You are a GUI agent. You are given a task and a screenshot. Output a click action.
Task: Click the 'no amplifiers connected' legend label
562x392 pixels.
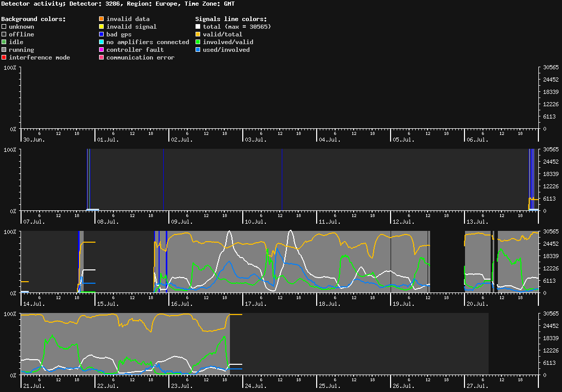click(148, 42)
